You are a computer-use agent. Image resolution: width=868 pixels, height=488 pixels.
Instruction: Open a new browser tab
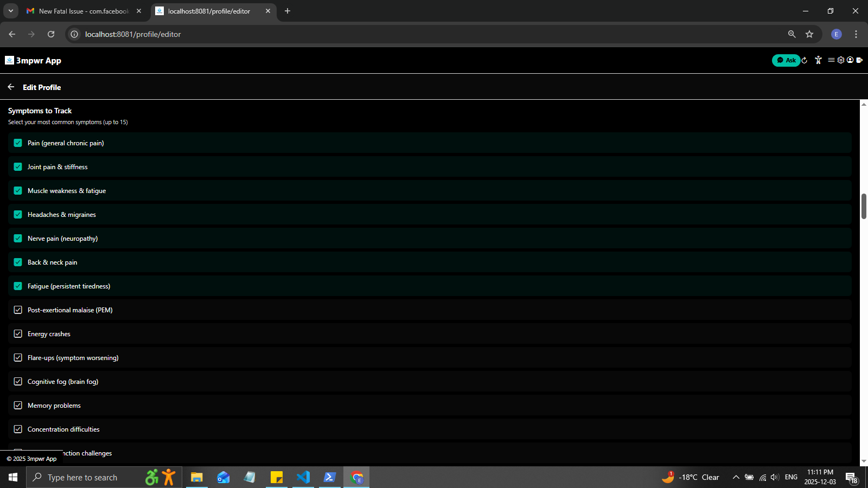click(288, 11)
